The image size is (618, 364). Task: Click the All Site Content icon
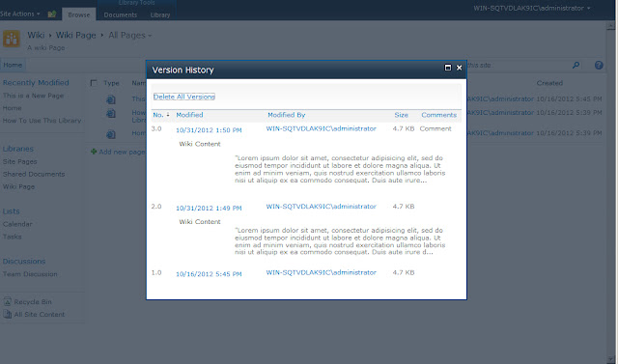[x=7, y=314]
